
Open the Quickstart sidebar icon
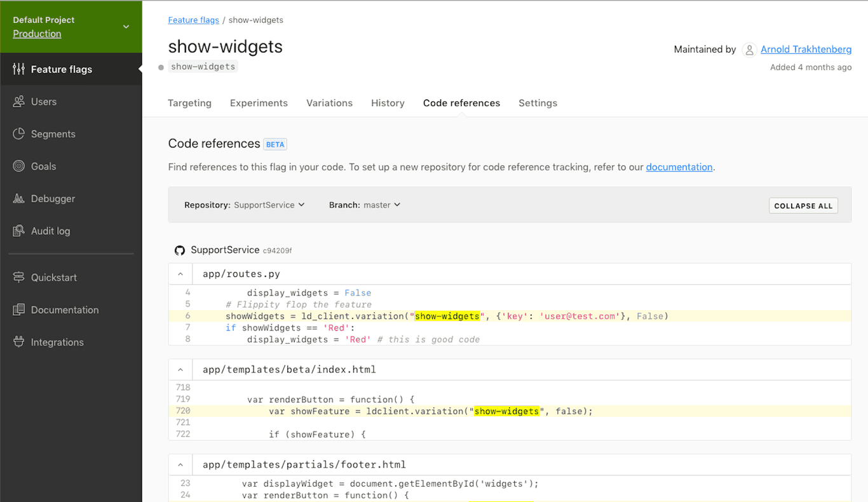tap(20, 277)
